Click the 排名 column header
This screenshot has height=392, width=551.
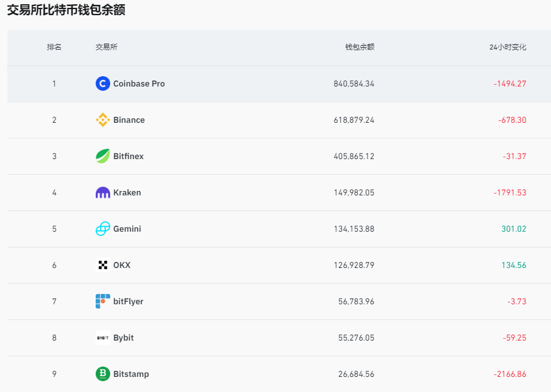click(x=54, y=47)
